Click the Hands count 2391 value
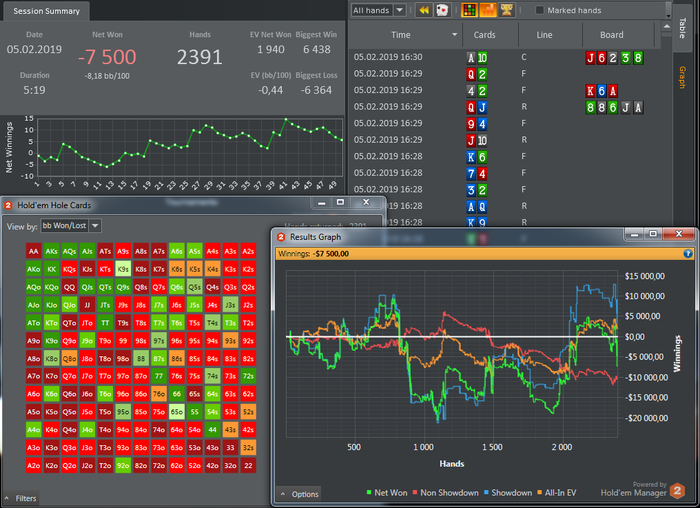700x508 pixels. click(x=200, y=57)
